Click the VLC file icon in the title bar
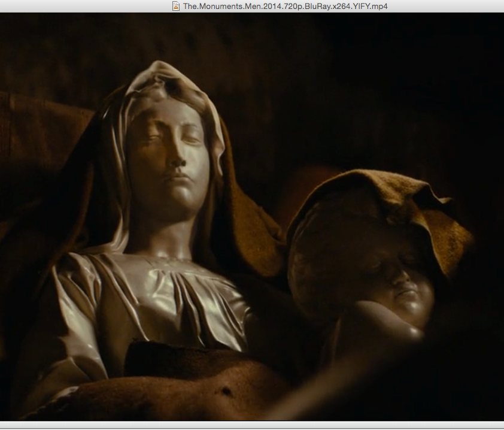The height and width of the screenshot is (430, 504). 176,6
